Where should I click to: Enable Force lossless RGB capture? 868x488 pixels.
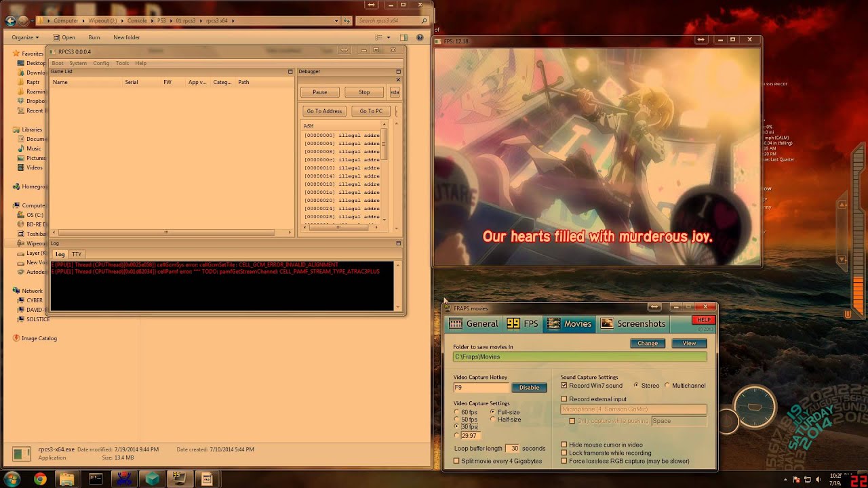pos(564,461)
